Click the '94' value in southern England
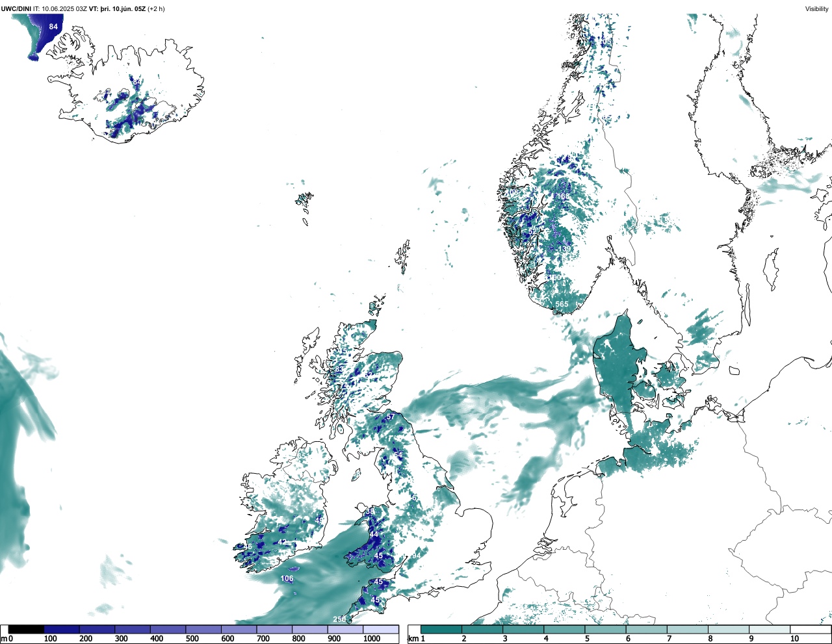The width and height of the screenshot is (832, 644). (416, 556)
